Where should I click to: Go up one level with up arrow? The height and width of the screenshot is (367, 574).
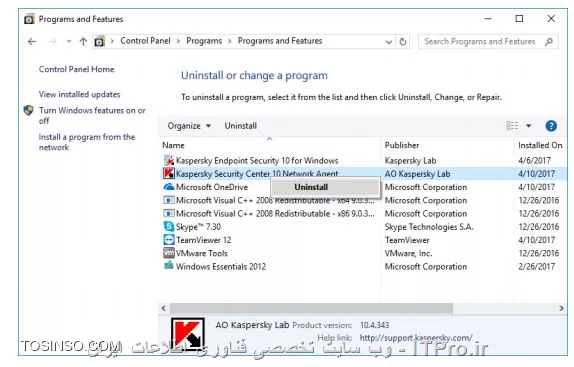(x=83, y=41)
